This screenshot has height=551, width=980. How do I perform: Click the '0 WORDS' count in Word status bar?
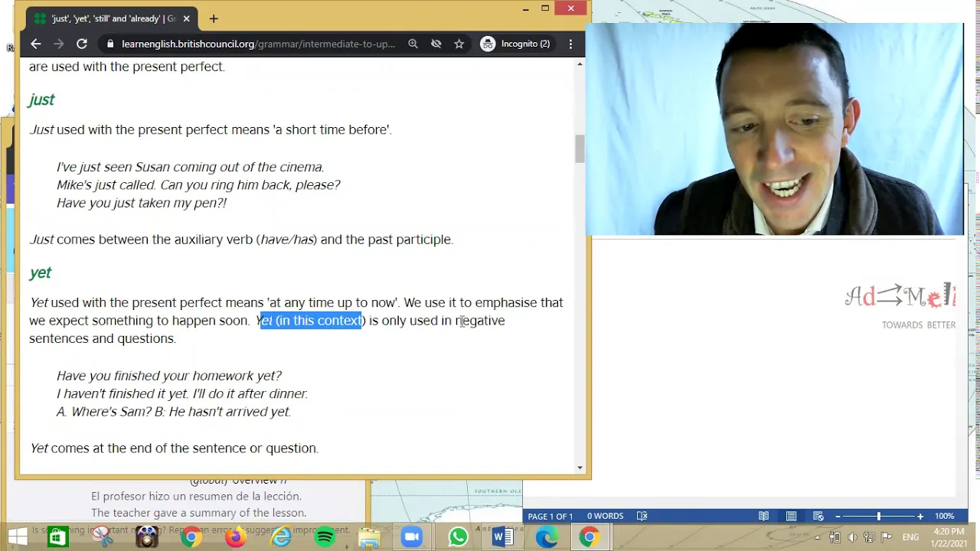pyautogui.click(x=605, y=517)
